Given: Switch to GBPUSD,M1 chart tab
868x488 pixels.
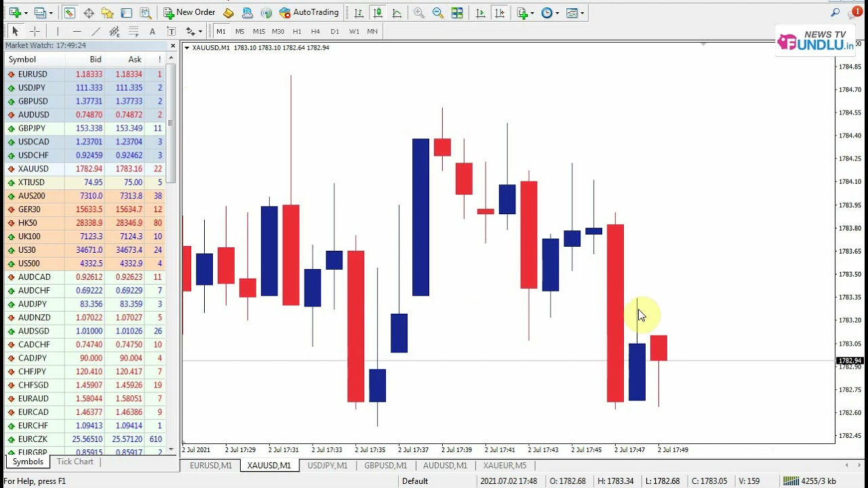Looking at the screenshot, I should pos(385,466).
